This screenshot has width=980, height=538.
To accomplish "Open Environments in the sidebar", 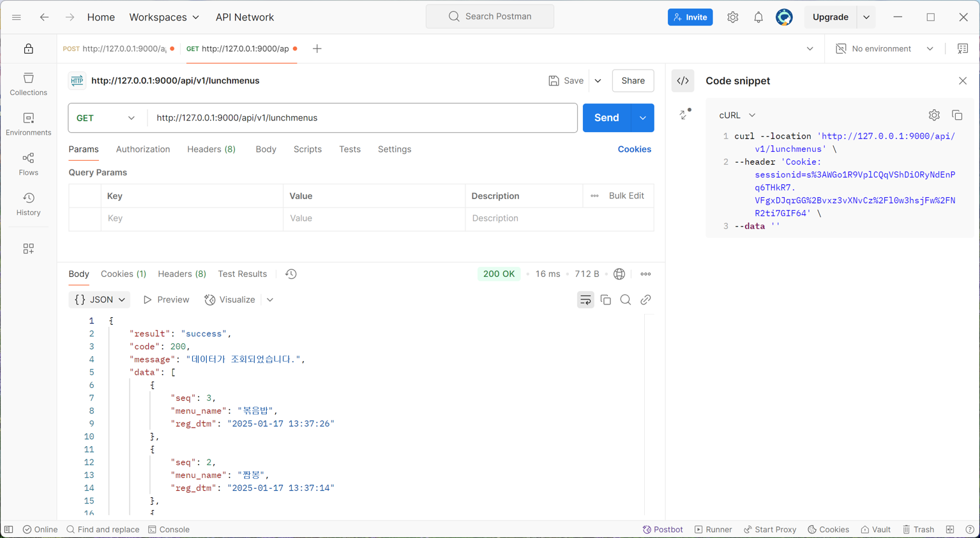I will (29, 124).
